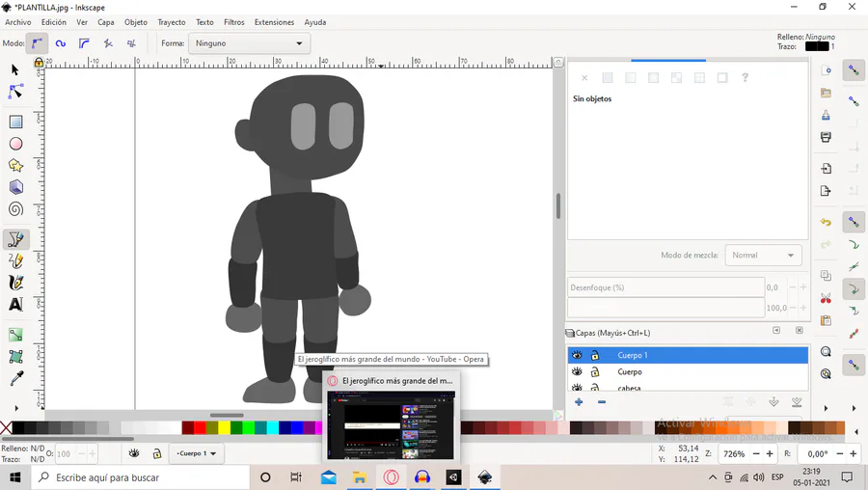Expand the Modo de mezcla dropdown
Image resolution: width=868 pixels, height=490 pixels.
point(763,256)
